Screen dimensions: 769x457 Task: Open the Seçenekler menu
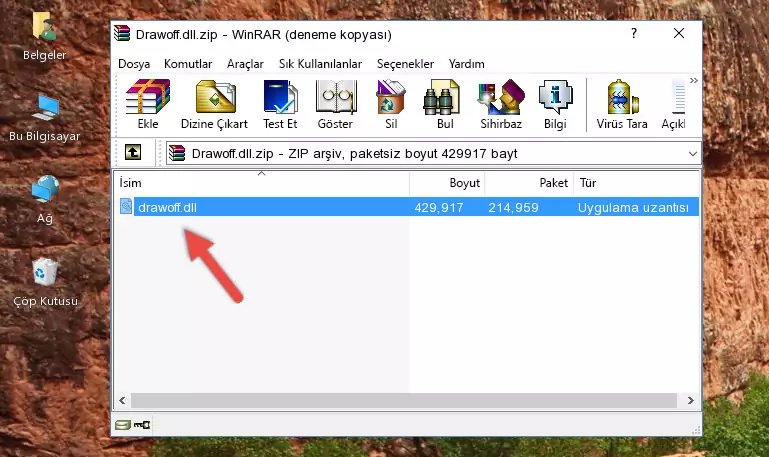tap(405, 64)
